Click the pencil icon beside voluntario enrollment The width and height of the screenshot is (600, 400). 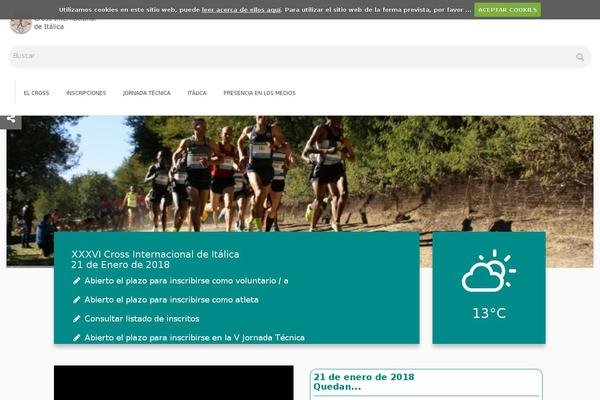click(77, 281)
